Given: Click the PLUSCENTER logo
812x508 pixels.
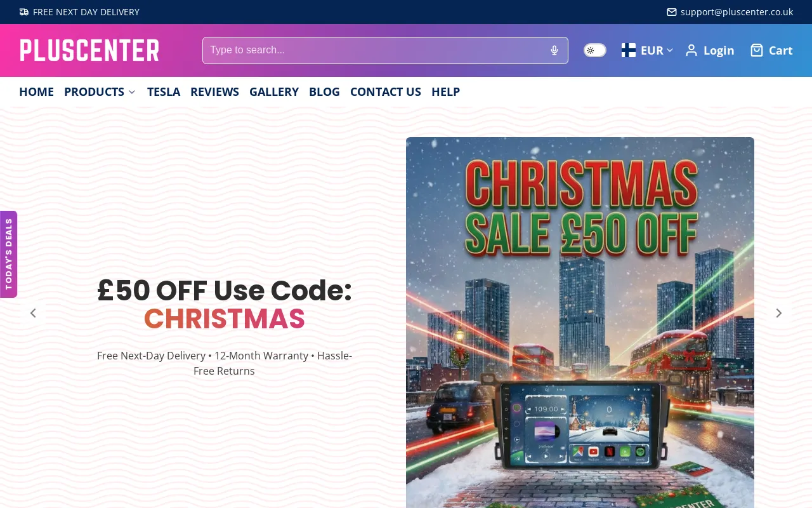Looking at the screenshot, I should click(89, 50).
